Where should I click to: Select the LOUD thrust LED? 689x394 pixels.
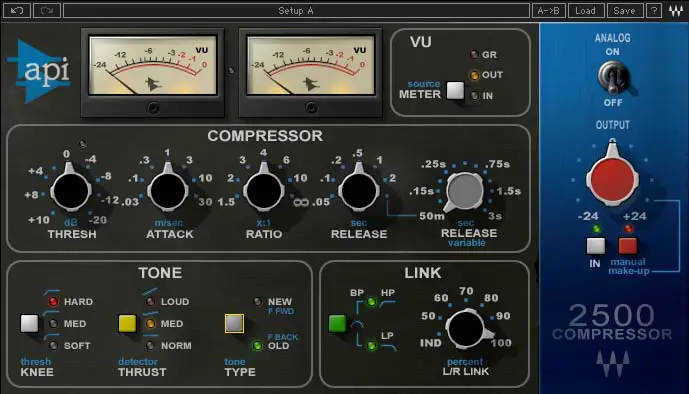(x=150, y=301)
